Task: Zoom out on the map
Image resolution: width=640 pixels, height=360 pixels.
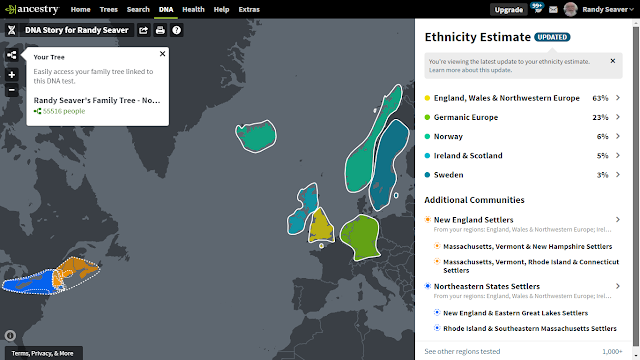Action: (12, 90)
